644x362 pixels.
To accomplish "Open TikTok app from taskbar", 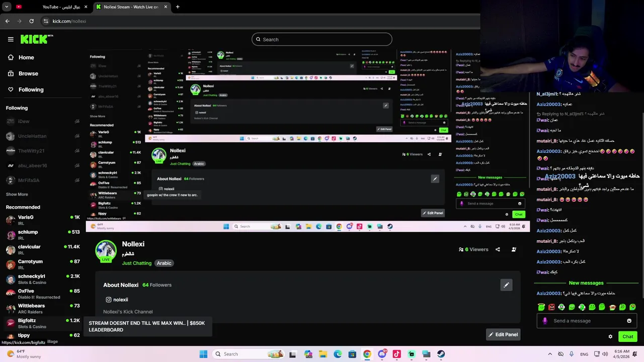I will pyautogui.click(x=396, y=354).
